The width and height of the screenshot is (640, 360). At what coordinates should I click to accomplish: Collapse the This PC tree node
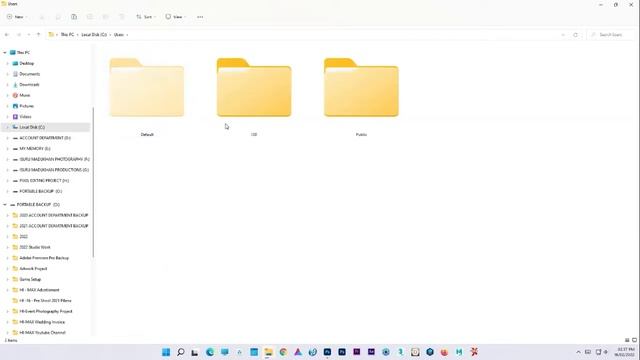point(5,53)
